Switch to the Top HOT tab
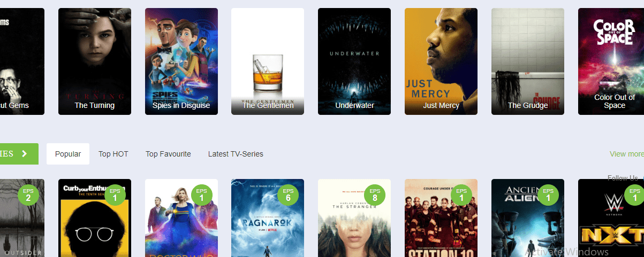Viewport: 644px width, 257px height. (x=113, y=154)
